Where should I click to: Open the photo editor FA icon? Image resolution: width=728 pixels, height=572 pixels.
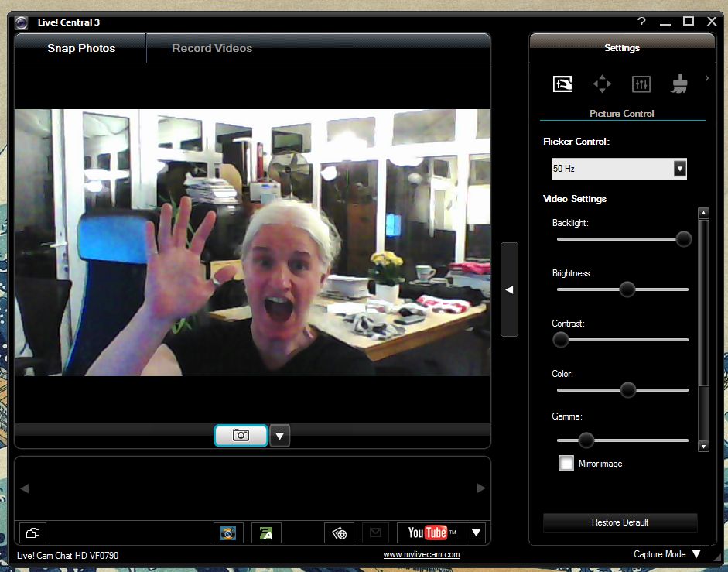click(x=266, y=533)
